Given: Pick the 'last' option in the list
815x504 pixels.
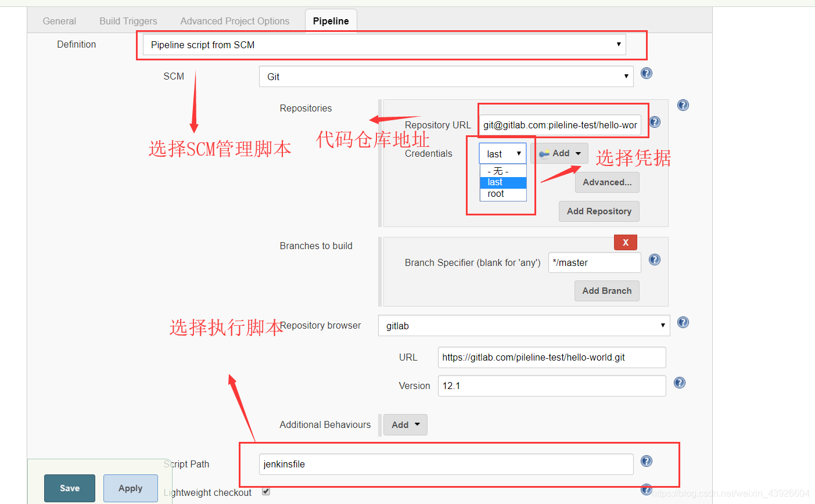Looking at the screenshot, I should point(503,182).
